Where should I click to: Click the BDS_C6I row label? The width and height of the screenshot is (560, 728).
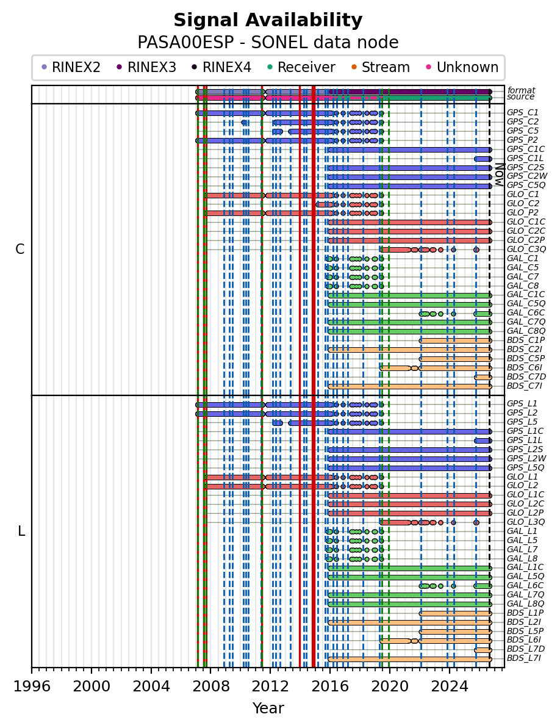point(524,367)
